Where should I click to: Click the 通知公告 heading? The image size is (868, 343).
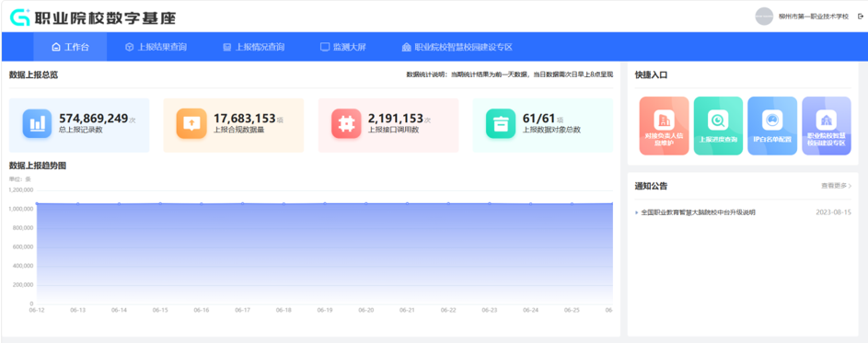click(x=651, y=186)
